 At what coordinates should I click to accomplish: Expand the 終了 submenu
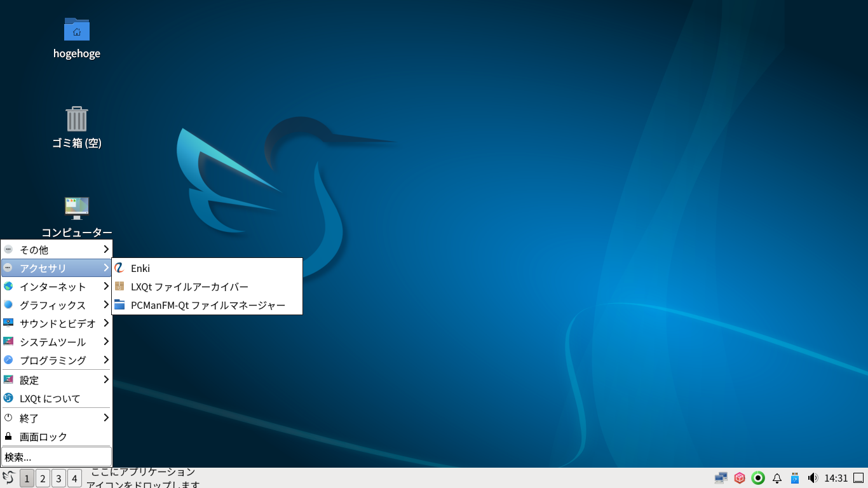point(57,418)
